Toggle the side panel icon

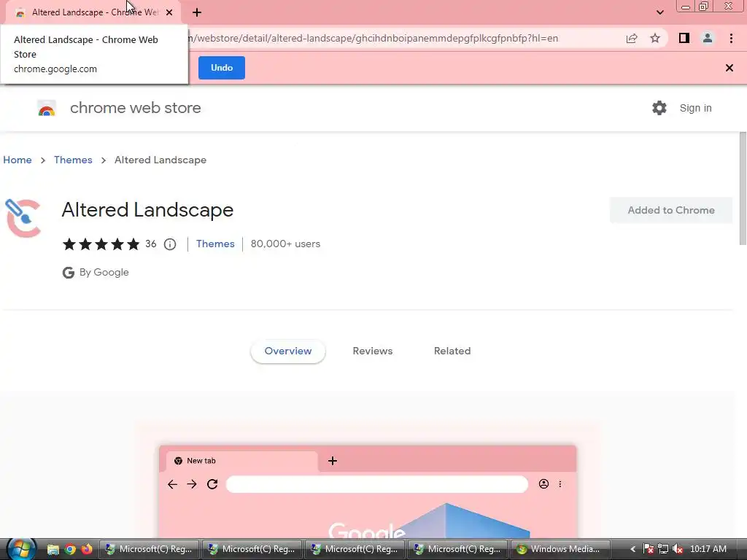[684, 38]
